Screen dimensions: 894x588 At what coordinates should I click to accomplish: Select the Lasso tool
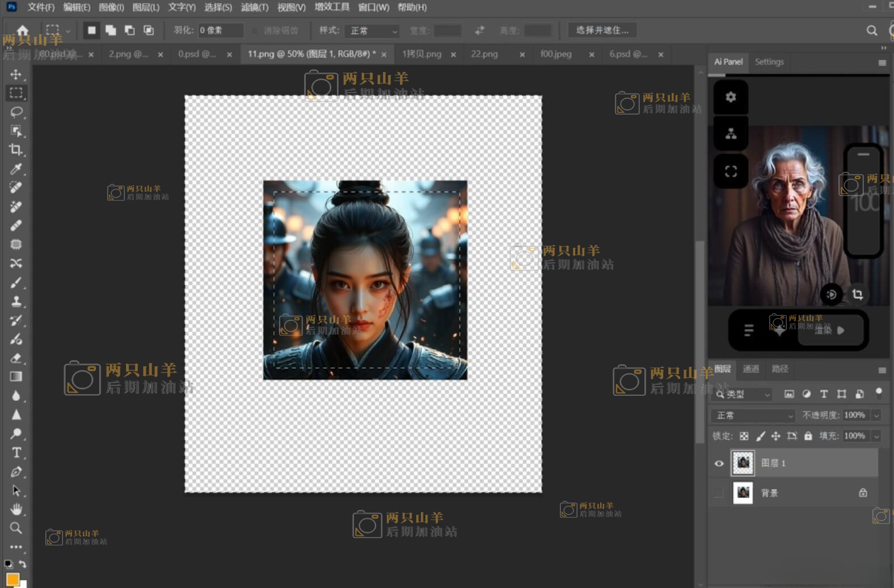pyautogui.click(x=16, y=112)
